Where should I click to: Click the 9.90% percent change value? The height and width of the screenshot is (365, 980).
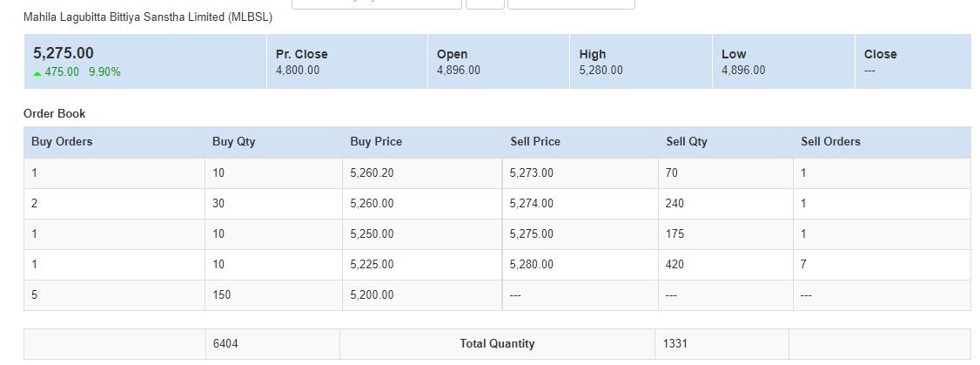(x=104, y=72)
